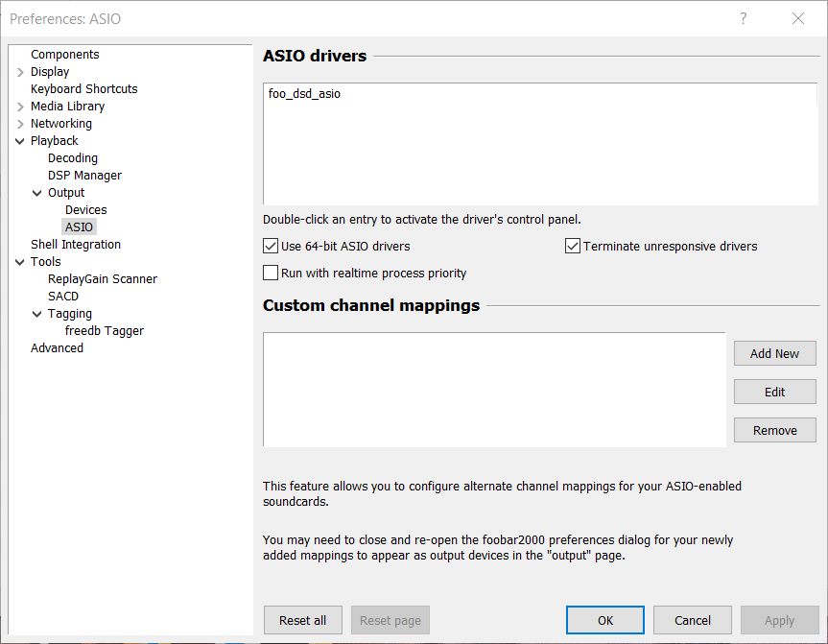Select ReplayGain Scanner in the tree

coord(102,279)
